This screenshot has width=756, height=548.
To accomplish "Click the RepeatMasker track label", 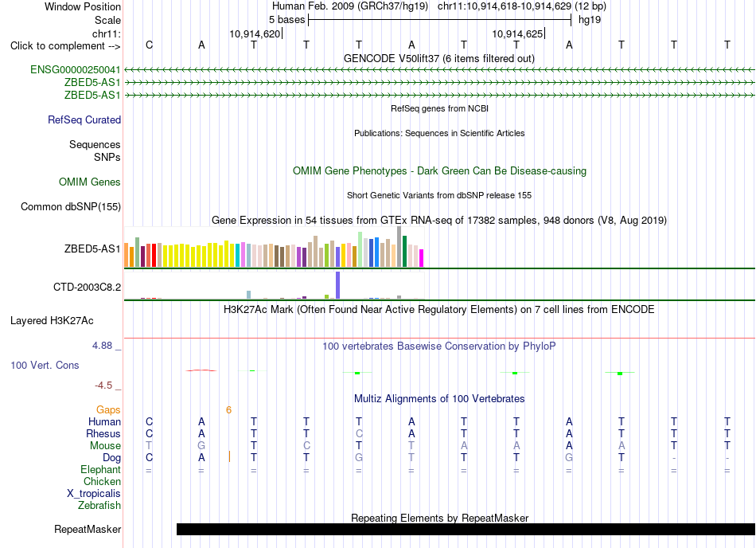I will (x=88, y=529).
